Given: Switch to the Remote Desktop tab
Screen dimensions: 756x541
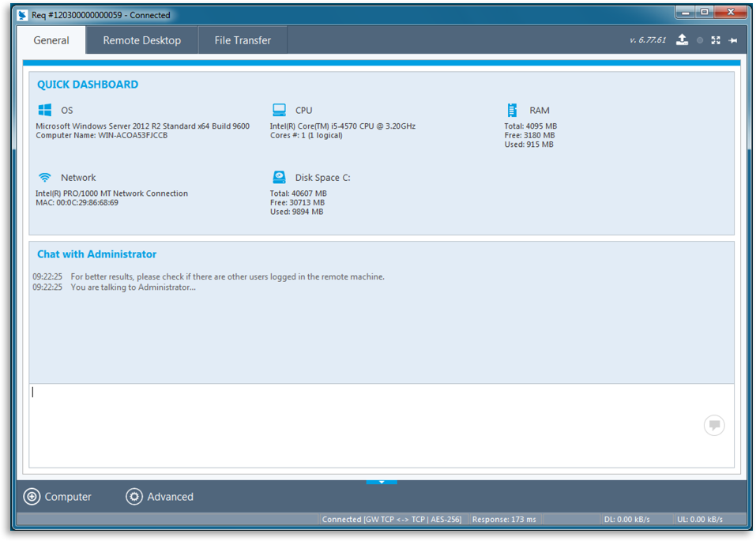Looking at the screenshot, I should 141,39.
